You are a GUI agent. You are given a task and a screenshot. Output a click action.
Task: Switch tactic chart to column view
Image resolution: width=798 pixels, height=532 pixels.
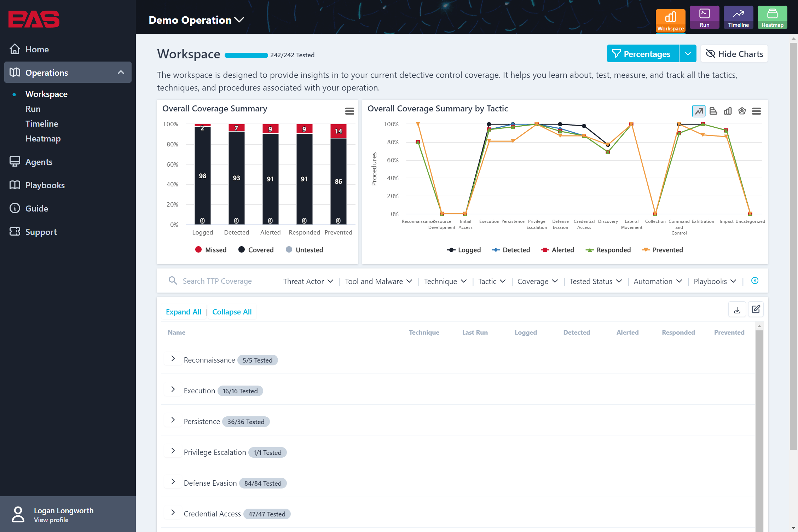pyautogui.click(x=728, y=111)
